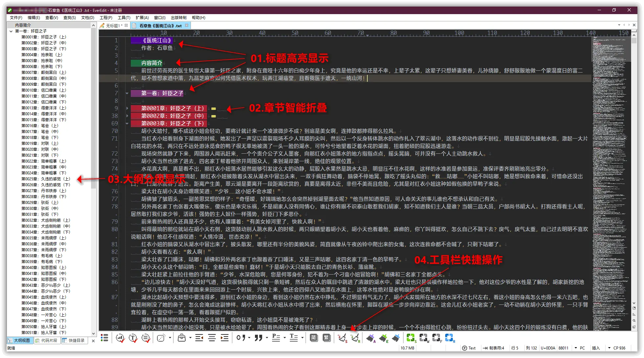644x358 pixels.
Task: Click the document minimap preview
Action: (611, 184)
